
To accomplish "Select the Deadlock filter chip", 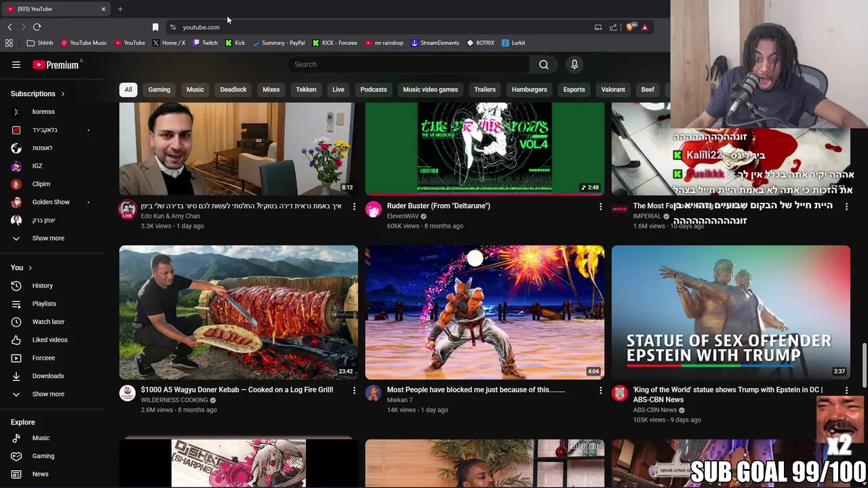I will [x=233, y=89].
